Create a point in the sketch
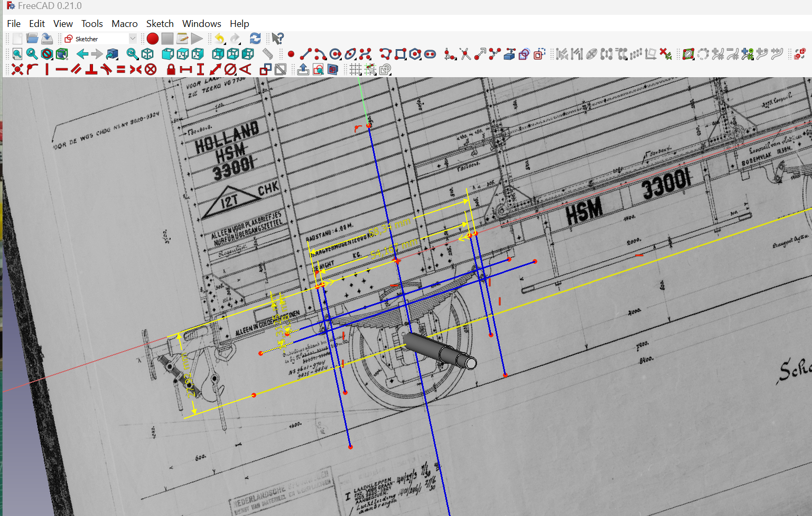 (291, 54)
